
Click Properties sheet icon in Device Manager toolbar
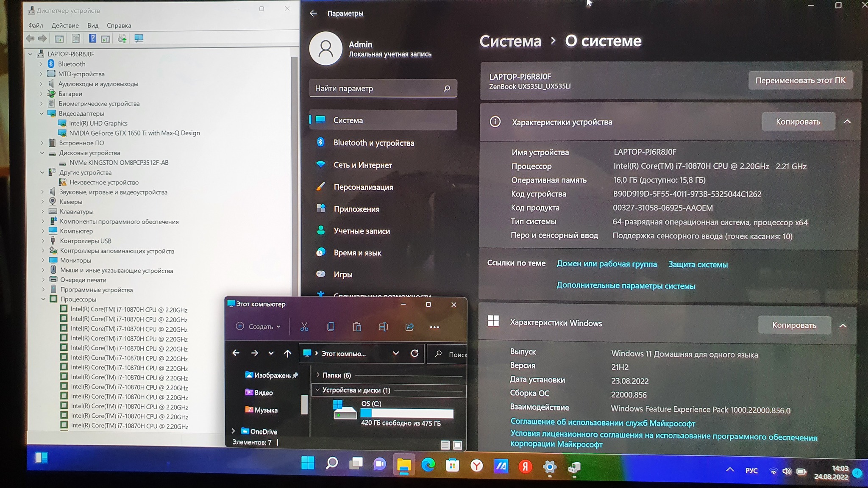[x=76, y=39]
